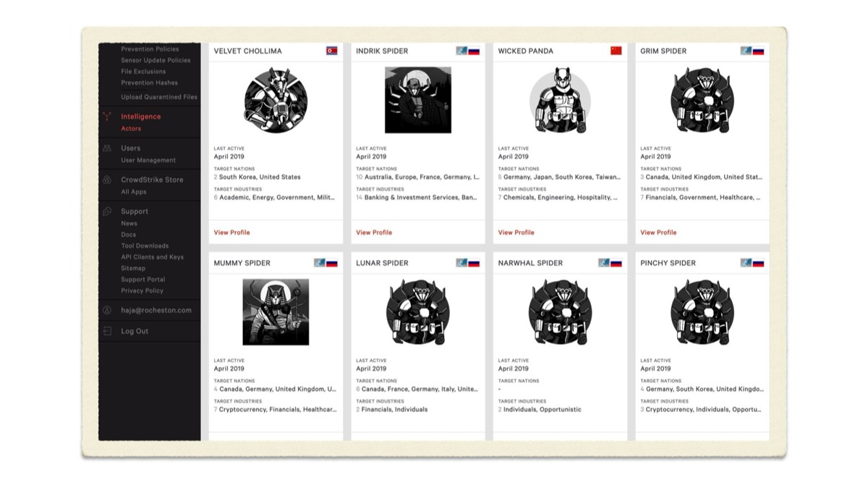Open User Management in the sidebar
The height and width of the screenshot is (488, 868).
[x=148, y=160]
